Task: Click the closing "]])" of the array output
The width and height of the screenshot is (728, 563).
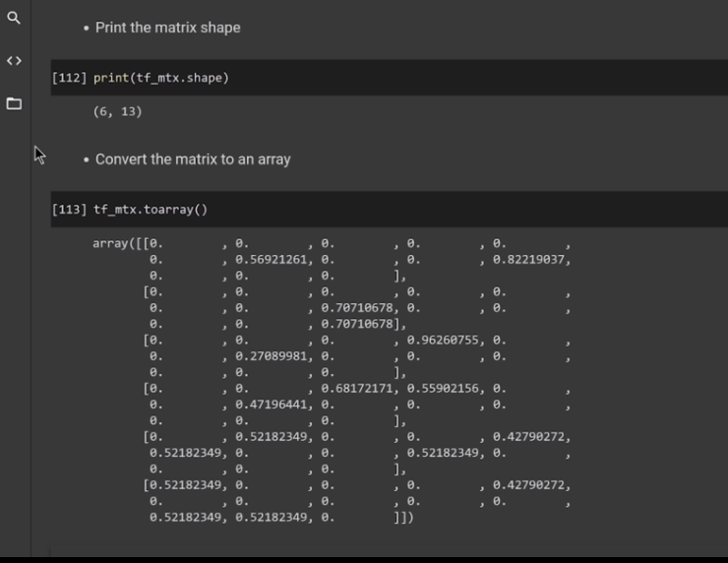Action: coord(403,518)
